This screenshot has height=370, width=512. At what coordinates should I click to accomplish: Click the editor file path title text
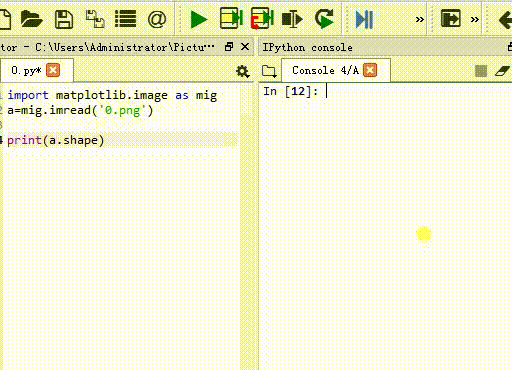click(107, 47)
